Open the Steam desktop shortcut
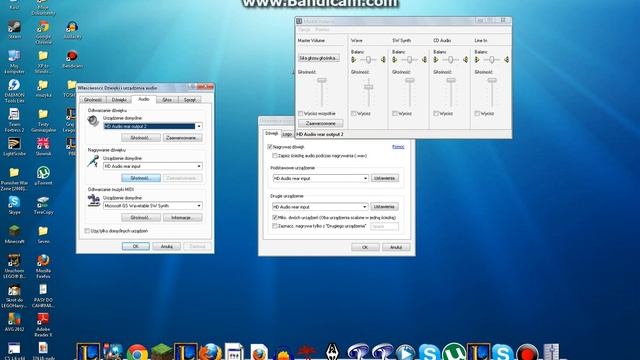The image size is (640, 360). tap(14, 29)
